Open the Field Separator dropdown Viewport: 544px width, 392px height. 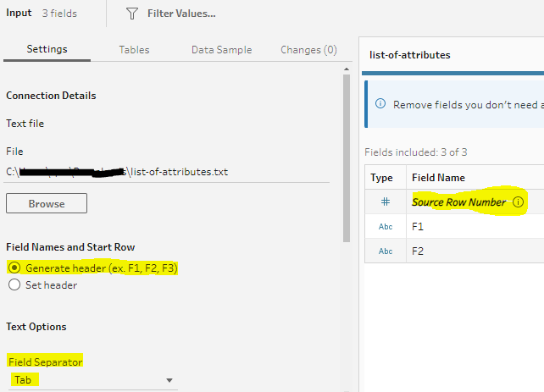[92, 380]
